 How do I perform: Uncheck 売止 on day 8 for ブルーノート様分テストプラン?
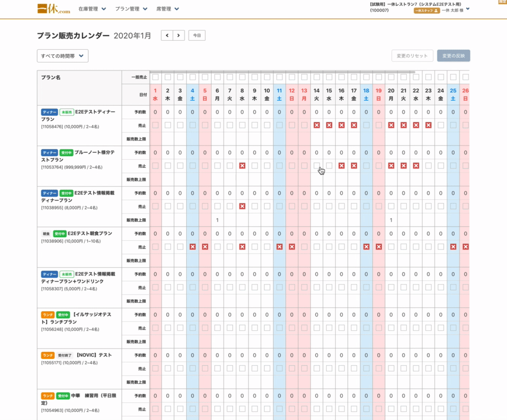242,166
